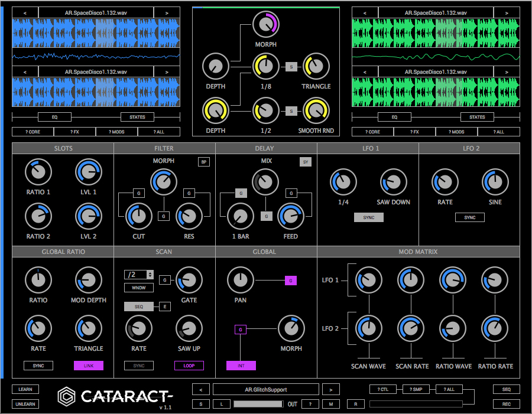This screenshot has height=414, width=532.
Task: Adjust the MORPH knob in the center modulation panel
Action: coord(265,24)
